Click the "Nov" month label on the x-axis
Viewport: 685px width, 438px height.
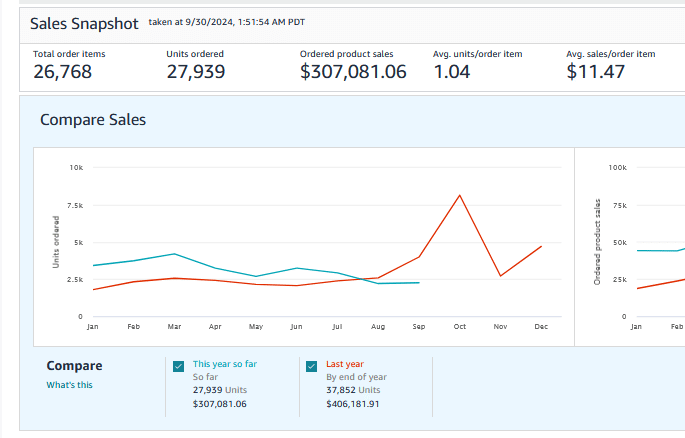(500, 327)
